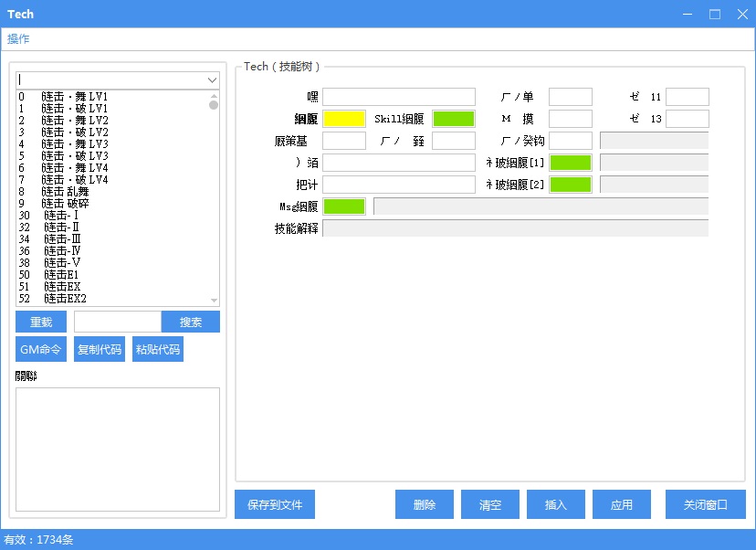Select list row 4 链击·舞 LV3
Screen dimensions: 756x550
coord(113,143)
